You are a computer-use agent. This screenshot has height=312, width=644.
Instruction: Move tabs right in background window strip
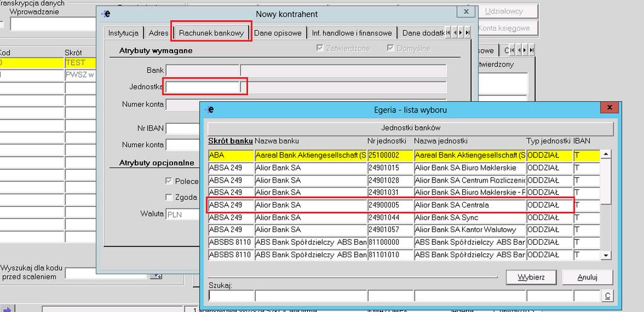(x=525, y=50)
